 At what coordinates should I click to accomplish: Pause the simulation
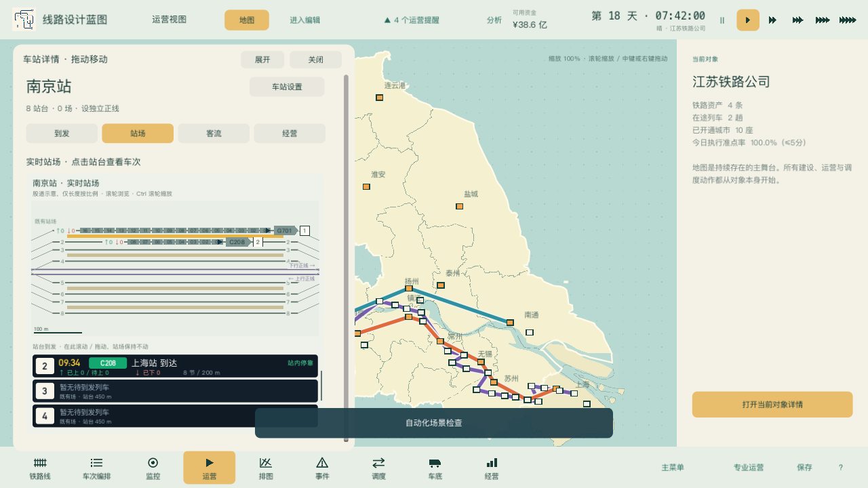pyautogui.click(x=722, y=20)
